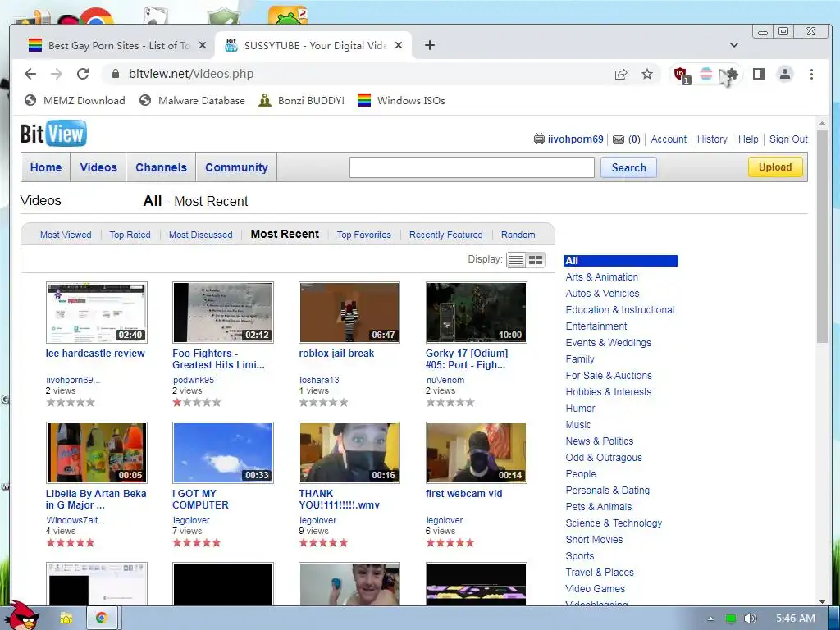Open the Bonzi BUDDY! bookmark

302,101
